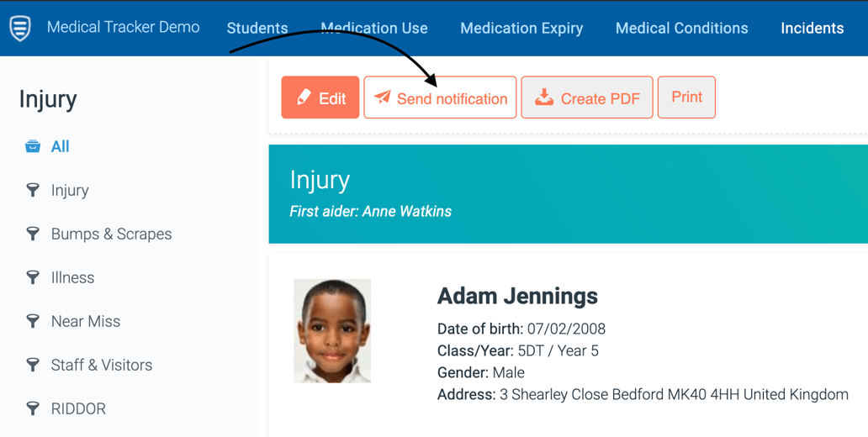Click the filter icon next to Staff & Visitors
Viewport: 868px width, 437px height.
33,365
